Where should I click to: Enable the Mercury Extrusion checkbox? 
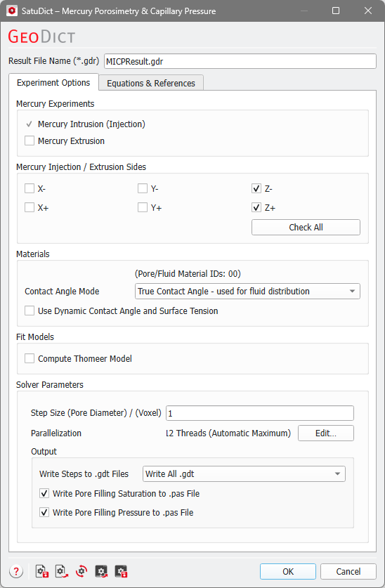click(x=30, y=141)
